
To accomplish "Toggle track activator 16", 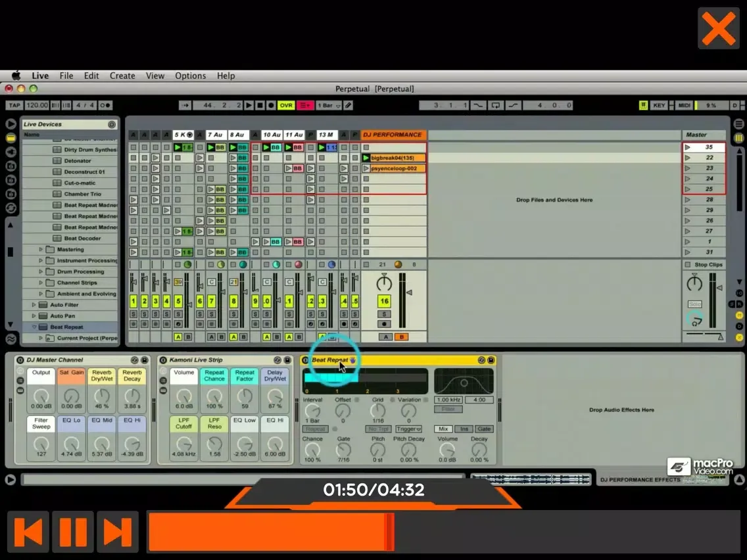I will pos(384,301).
